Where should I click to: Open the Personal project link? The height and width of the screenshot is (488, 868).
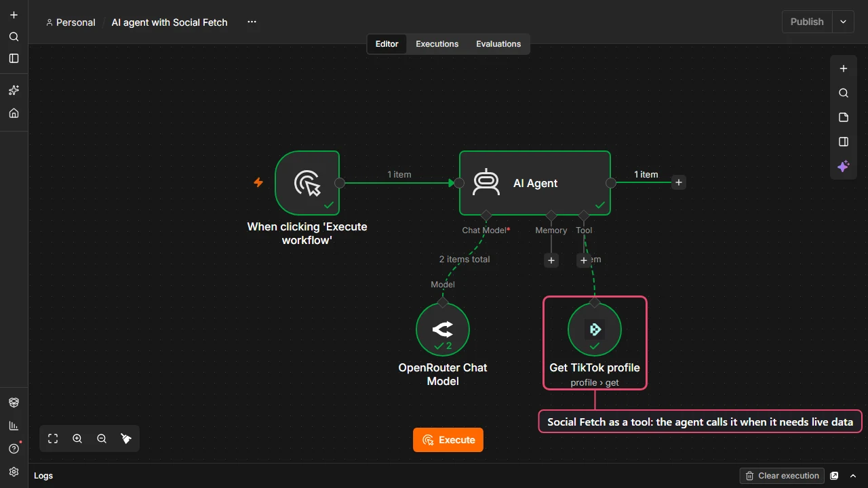coord(71,22)
